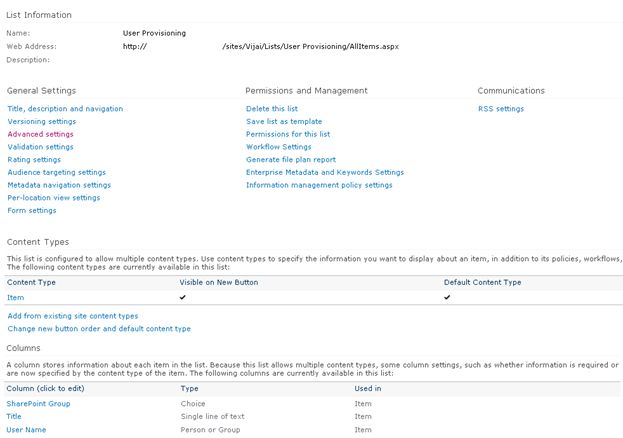Go to Validation settings
This screenshot has width=623, height=438.
[41, 147]
